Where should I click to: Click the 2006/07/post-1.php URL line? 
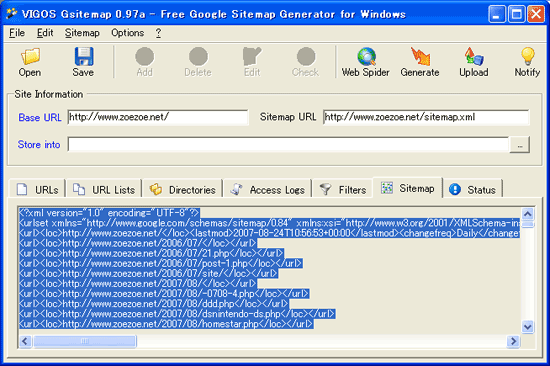161,264
